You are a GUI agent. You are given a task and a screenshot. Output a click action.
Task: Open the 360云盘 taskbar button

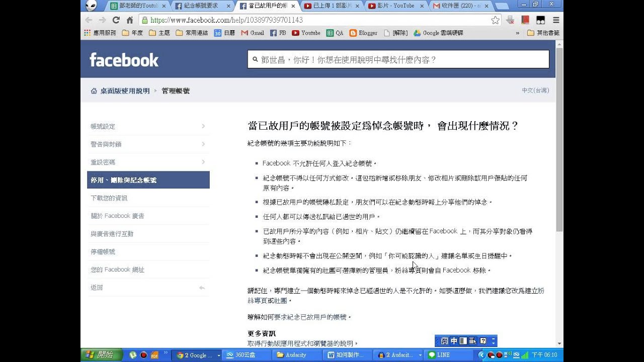tap(246, 355)
